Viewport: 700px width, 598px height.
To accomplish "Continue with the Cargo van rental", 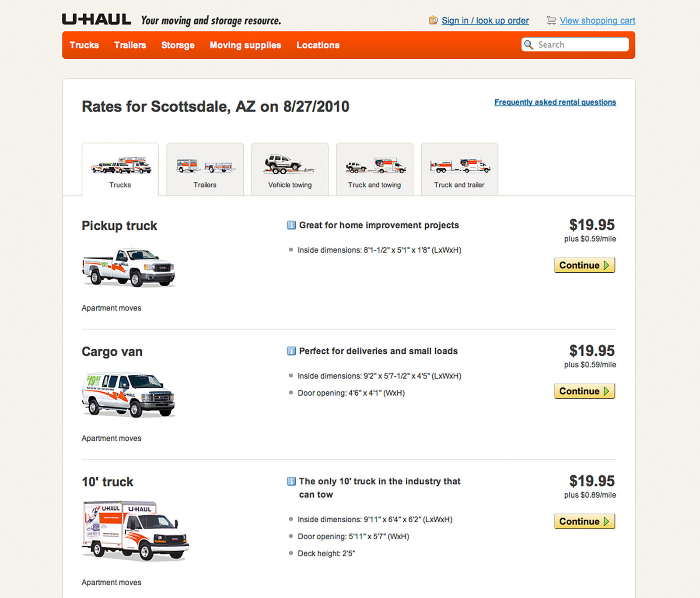I will point(584,391).
